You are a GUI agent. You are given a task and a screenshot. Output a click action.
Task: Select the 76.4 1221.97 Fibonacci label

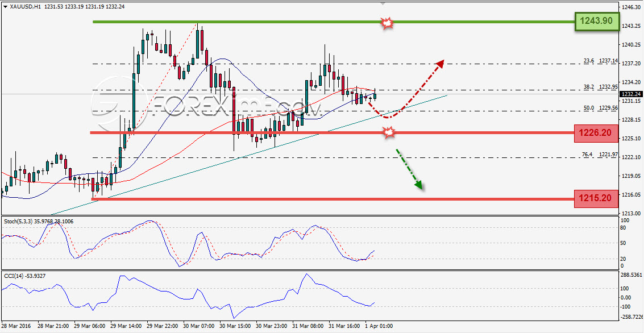coord(600,155)
